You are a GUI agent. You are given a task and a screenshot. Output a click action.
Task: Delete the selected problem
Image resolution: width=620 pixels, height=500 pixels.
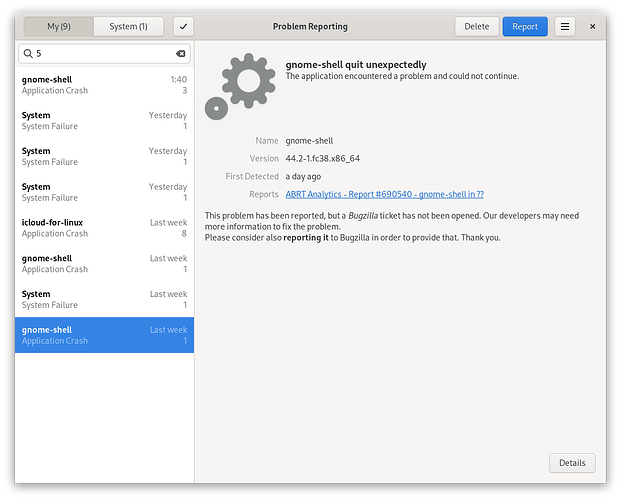476,26
